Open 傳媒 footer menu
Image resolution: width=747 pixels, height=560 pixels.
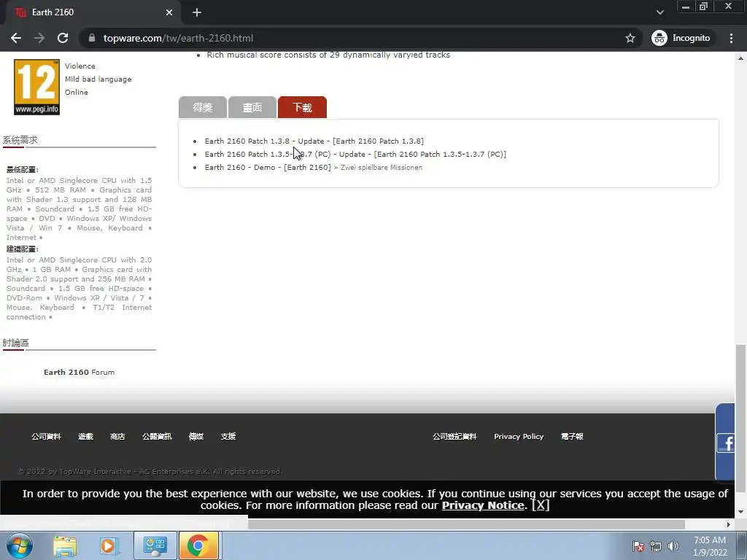tap(196, 436)
